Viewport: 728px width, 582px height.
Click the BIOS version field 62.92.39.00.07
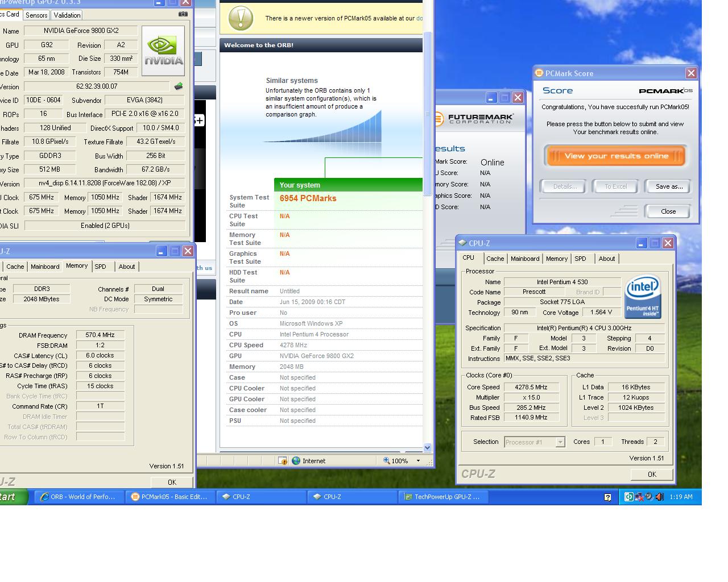coord(97,86)
